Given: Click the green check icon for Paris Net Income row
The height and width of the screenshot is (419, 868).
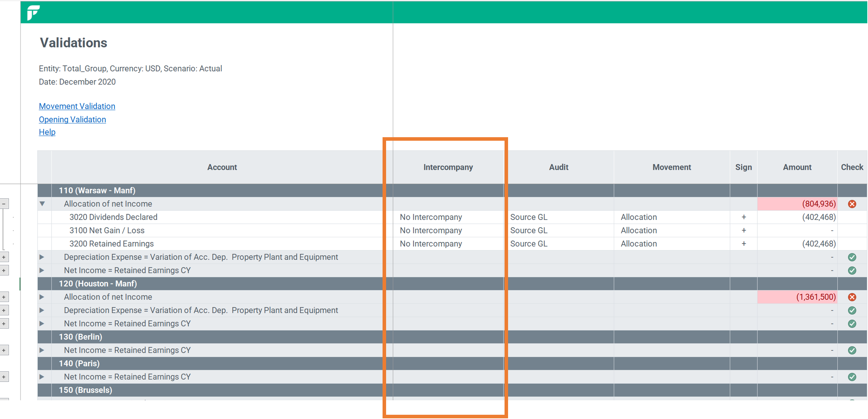Looking at the screenshot, I should coord(852,377).
